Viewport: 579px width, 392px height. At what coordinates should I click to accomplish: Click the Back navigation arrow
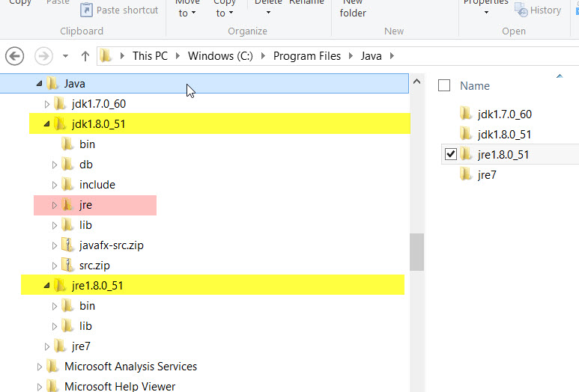(15, 56)
